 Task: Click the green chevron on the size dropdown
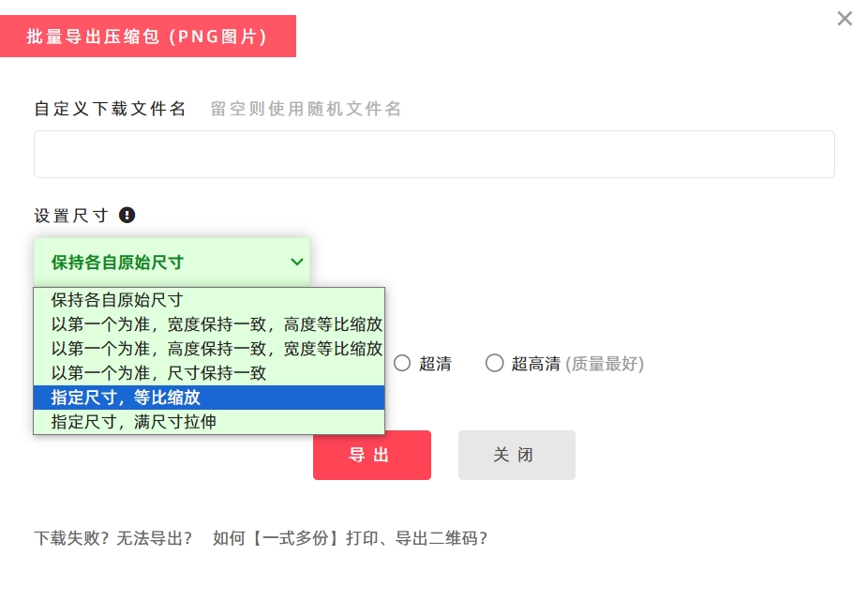click(297, 262)
